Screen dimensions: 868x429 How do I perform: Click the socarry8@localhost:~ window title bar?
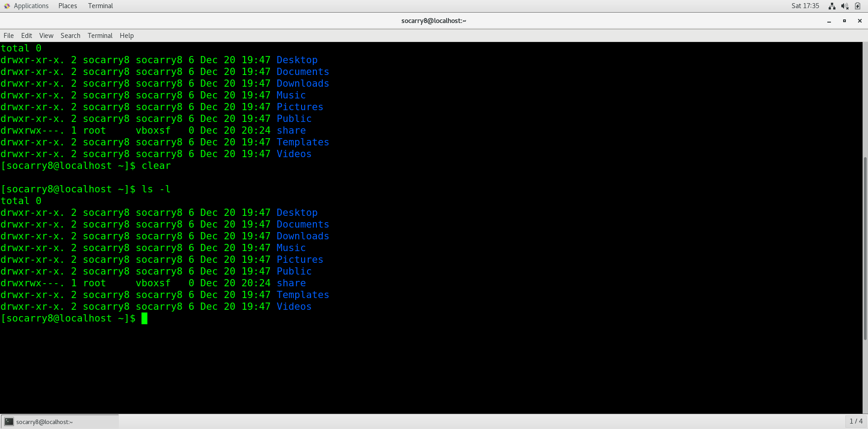434,21
